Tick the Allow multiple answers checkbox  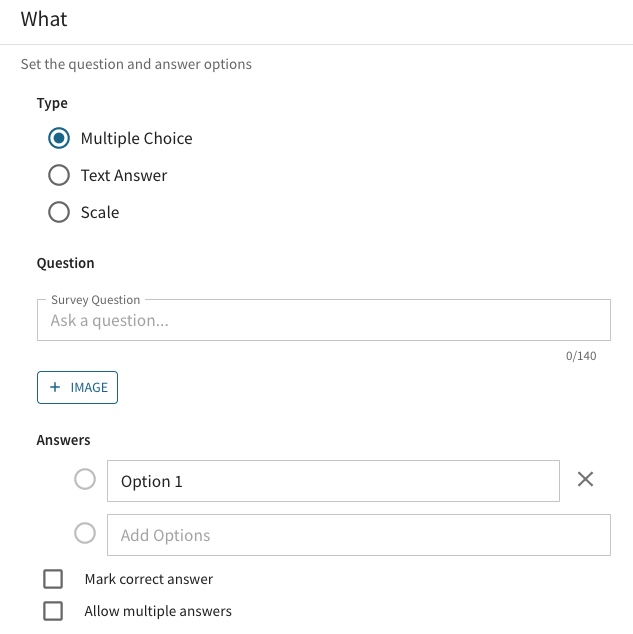[53, 611]
